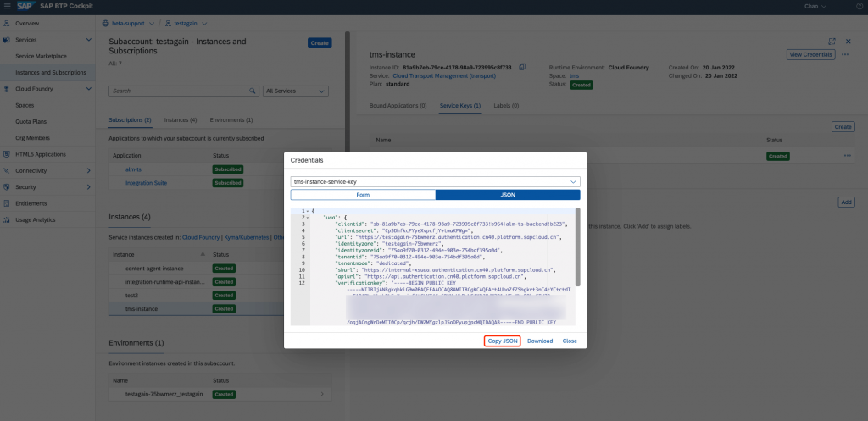
Task: Click the Connectivity sidebar icon
Action: (7, 170)
